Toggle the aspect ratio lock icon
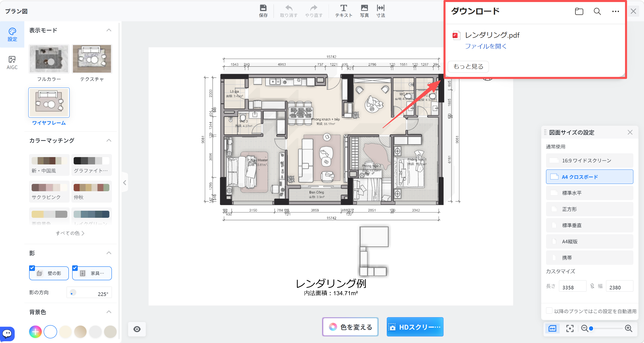The width and height of the screenshot is (644, 343). coord(592,286)
